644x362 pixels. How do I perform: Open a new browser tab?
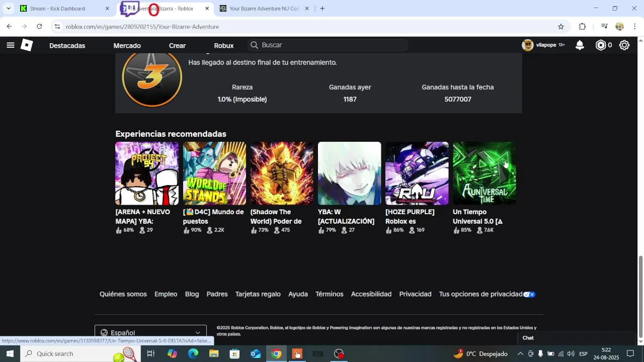click(322, 9)
